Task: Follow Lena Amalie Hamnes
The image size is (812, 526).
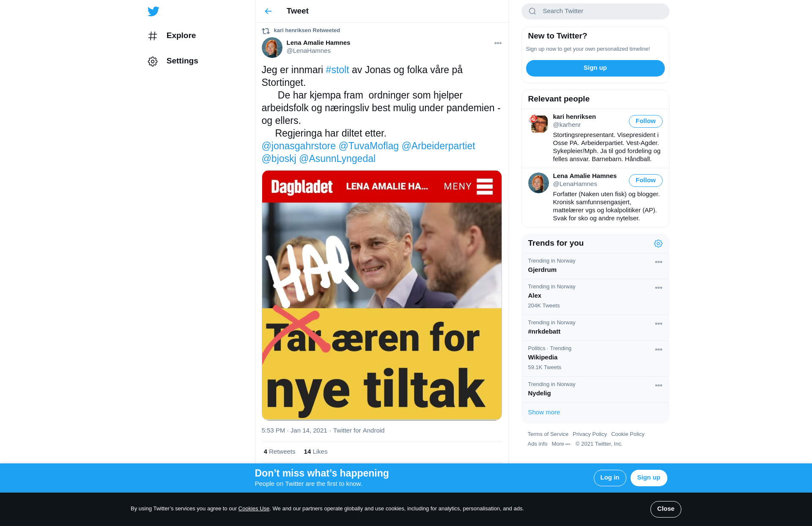Action: click(645, 181)
